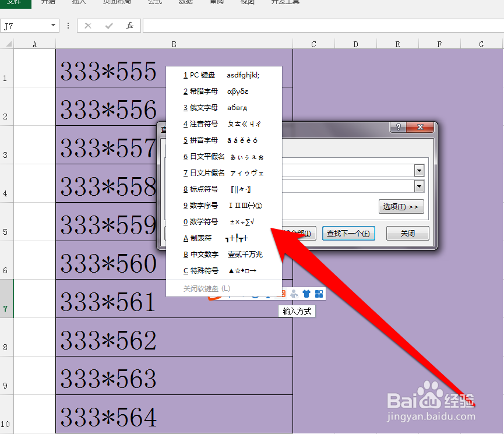Select row 3 header
504x434 pixels.
tap(6, 145)
